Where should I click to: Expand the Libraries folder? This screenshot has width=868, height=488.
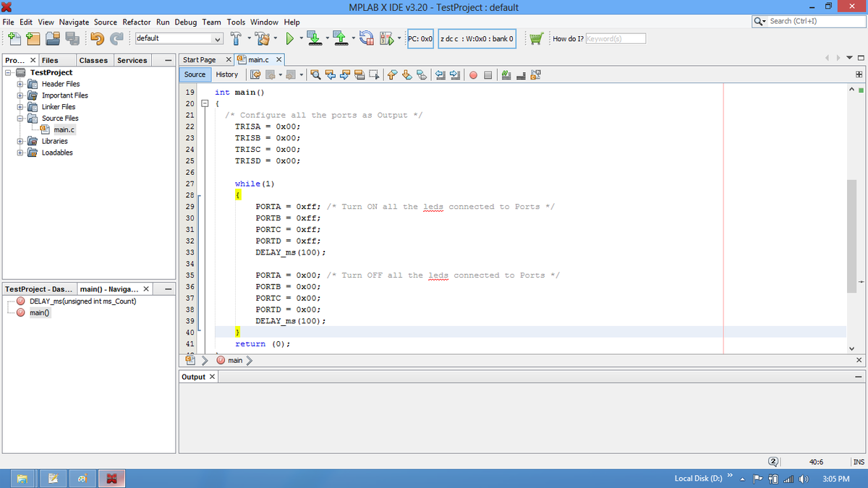(x=21, y=141)
